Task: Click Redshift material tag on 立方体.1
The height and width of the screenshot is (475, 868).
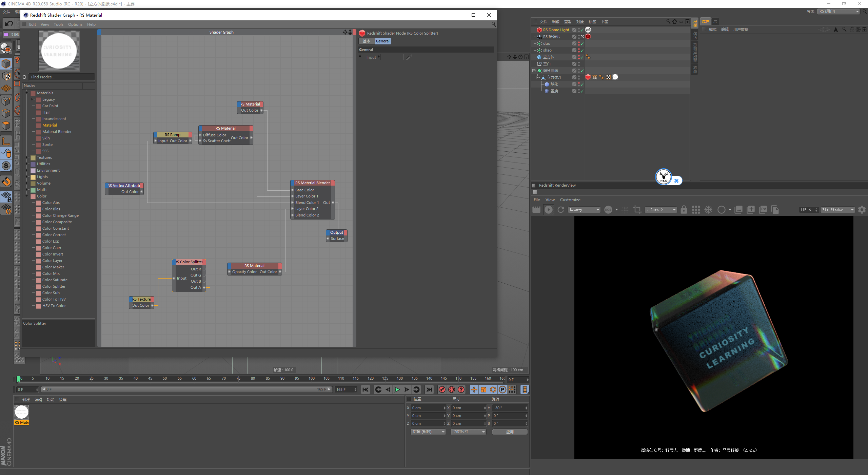Action: (x=588, y=77)
